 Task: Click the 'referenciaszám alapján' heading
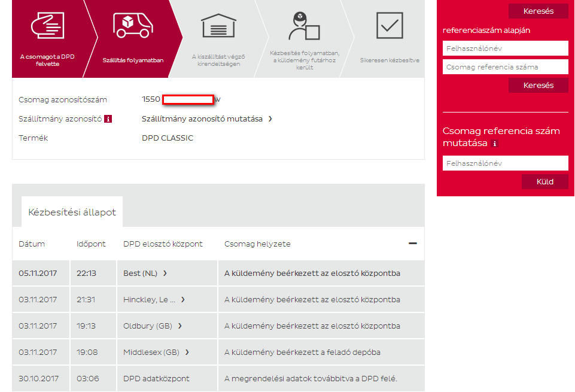pyautogui.click(x=486, y=31)
